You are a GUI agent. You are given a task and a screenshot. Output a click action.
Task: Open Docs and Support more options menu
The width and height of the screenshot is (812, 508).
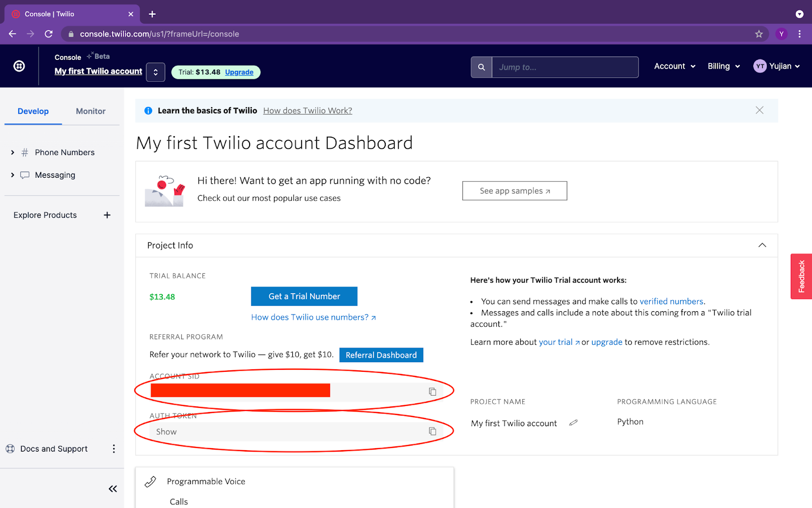tap(114, 449)
